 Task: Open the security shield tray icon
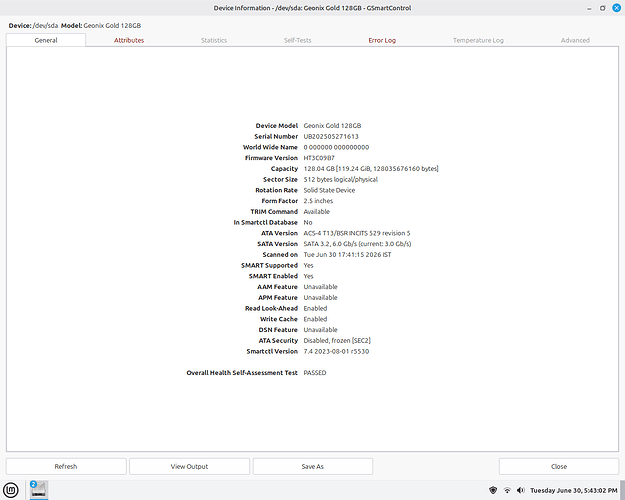[493, 490]
